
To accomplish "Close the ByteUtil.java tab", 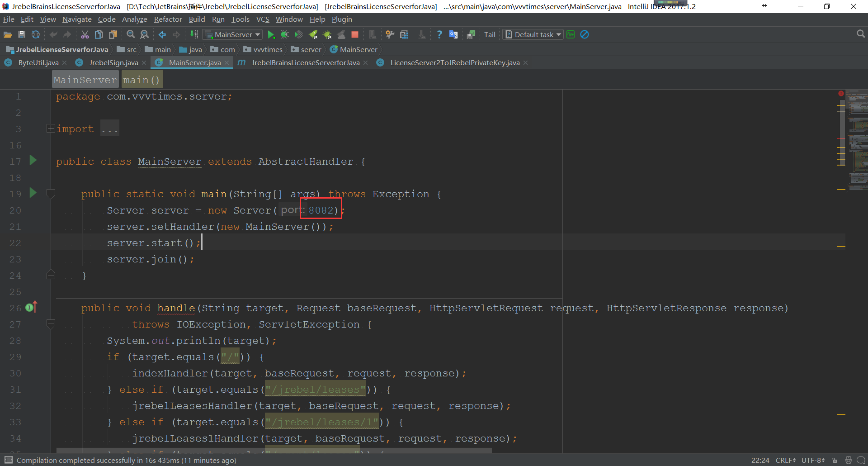I will pos(65,63).
